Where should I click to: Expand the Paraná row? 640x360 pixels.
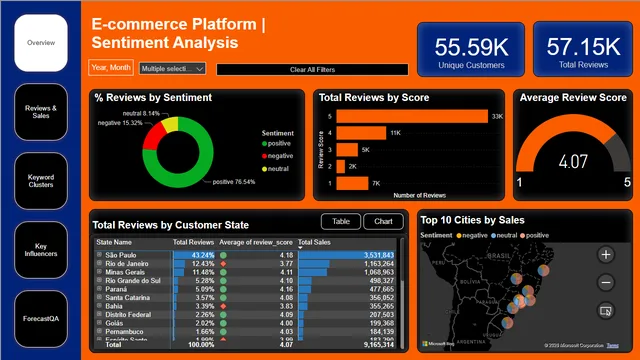(x=99, y=289)
